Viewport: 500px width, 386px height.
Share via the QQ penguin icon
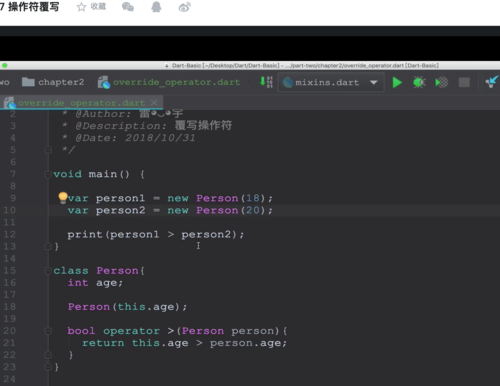156,7
